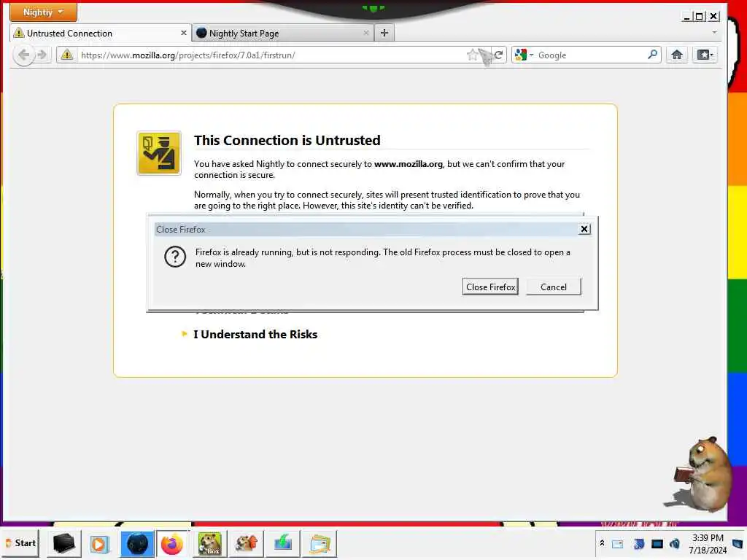Open the orange Nightly application menu

43,12
